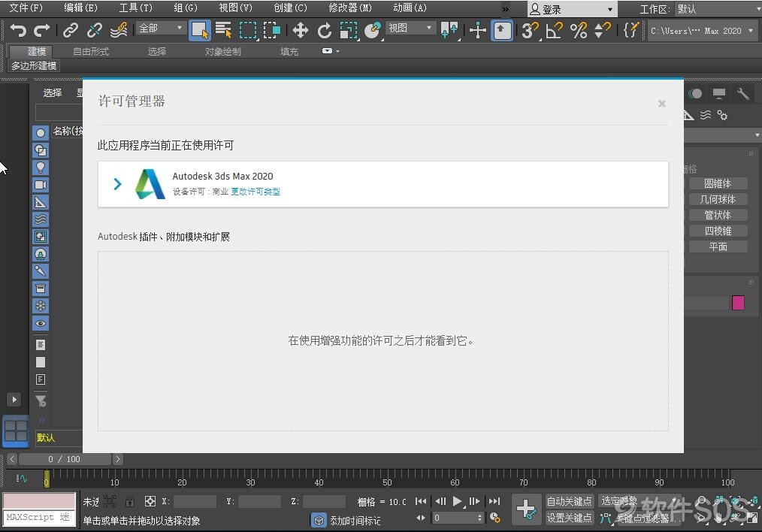Click the viewport layout tab icon
The height and width of the screenshot is (532, 762).
pyautogui.click(x=16, y=431)
